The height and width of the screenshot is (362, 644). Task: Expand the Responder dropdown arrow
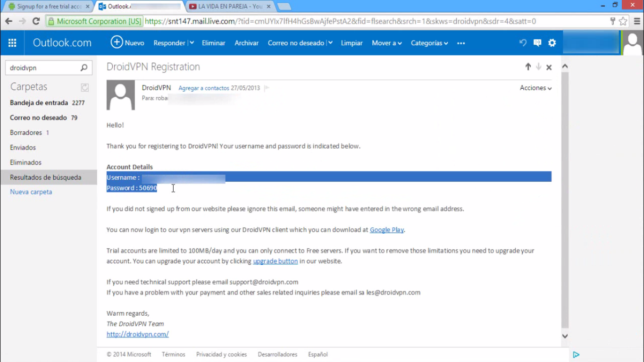click(x=192, y=43)
